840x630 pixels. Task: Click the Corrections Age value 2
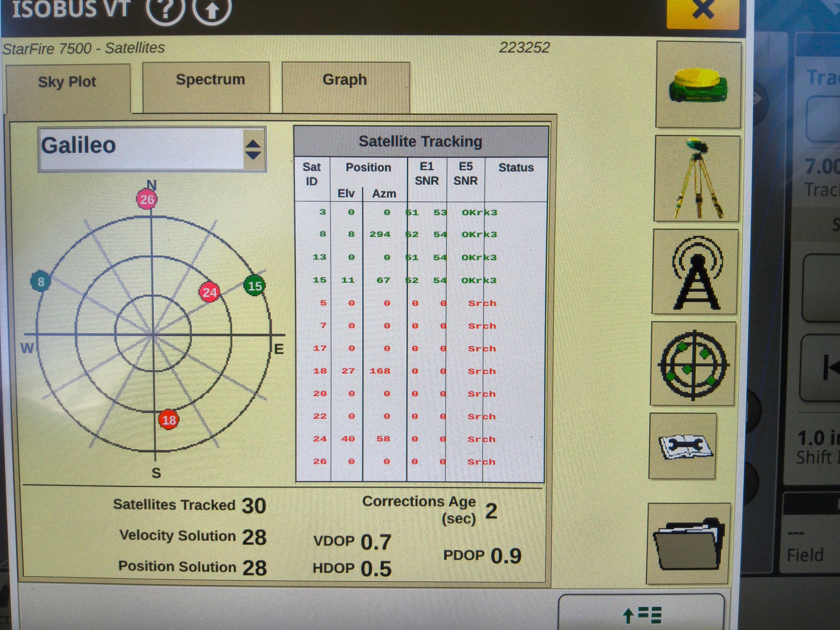(x=491, y=511)
